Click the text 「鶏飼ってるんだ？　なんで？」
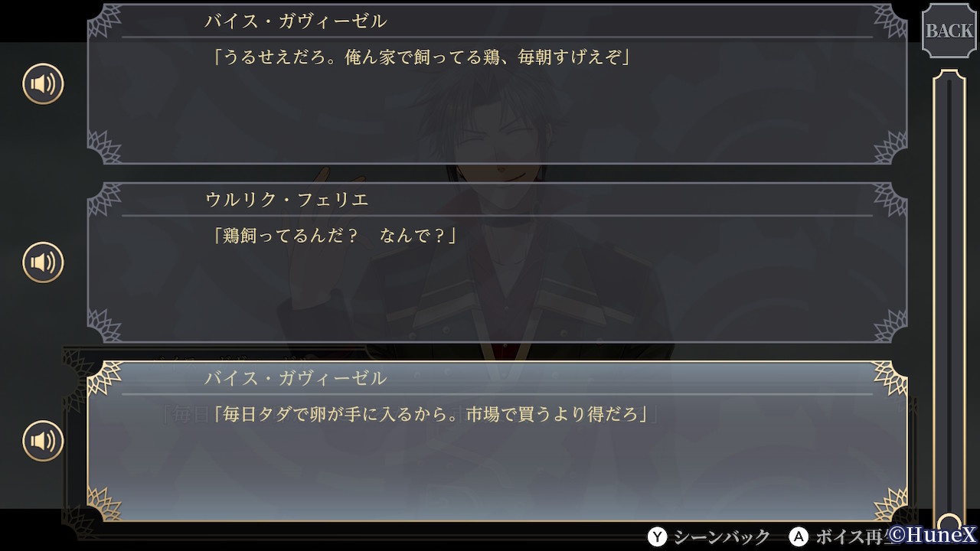980x551 pixels. point(333,236)
